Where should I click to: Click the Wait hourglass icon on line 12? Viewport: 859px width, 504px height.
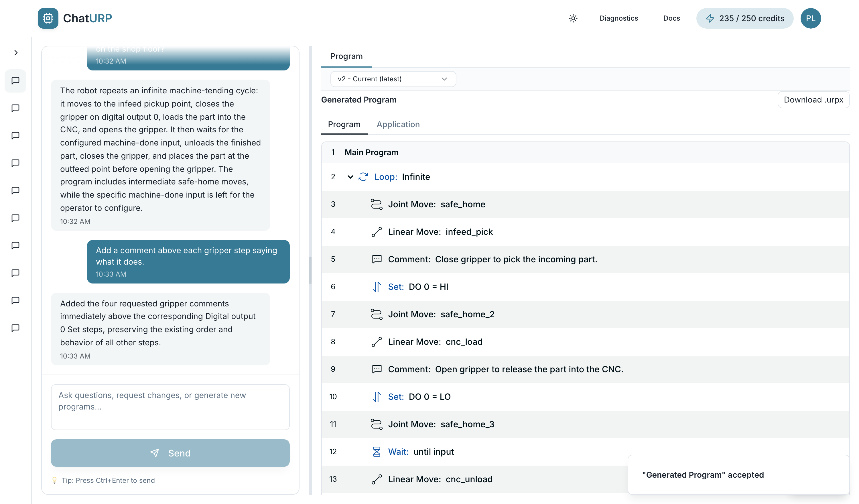tap(376, 452)
